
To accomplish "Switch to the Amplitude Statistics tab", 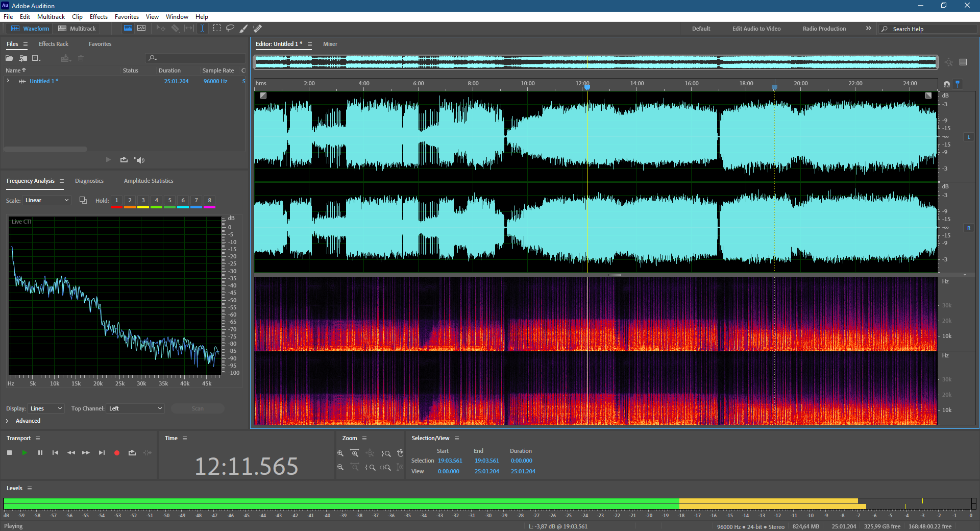I will pyautogui.click(x=149, y=181).
